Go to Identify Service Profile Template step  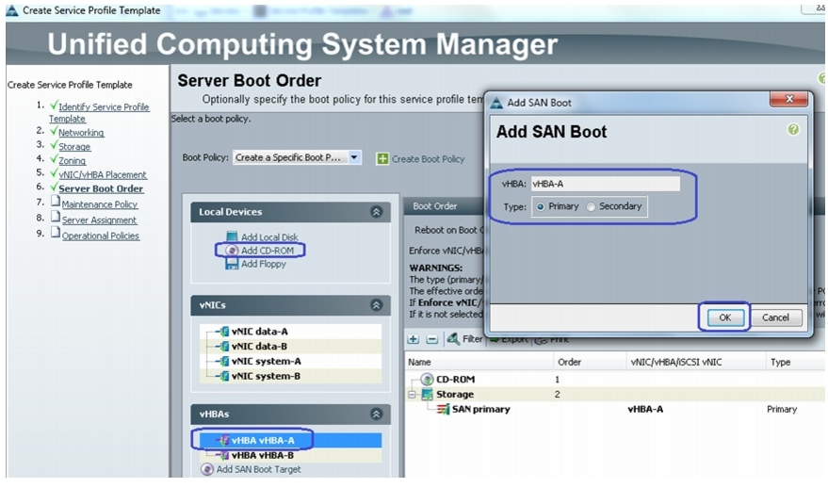(99, 112)
